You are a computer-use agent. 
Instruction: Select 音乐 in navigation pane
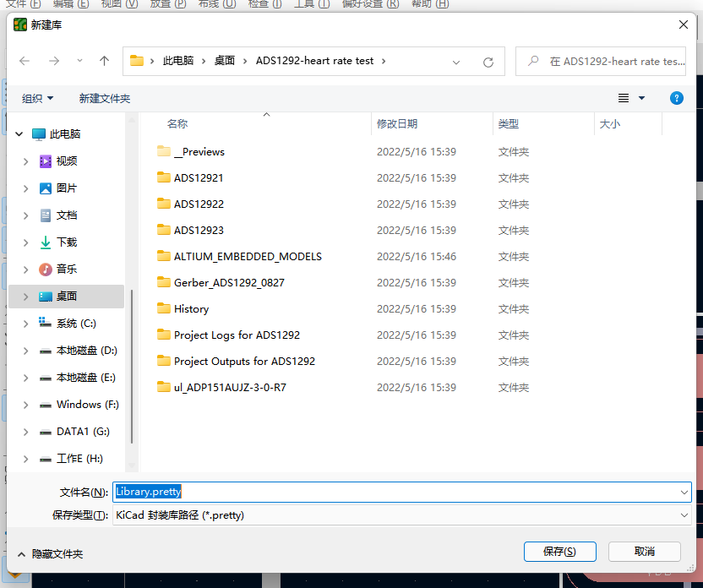(x=67, y=269)
